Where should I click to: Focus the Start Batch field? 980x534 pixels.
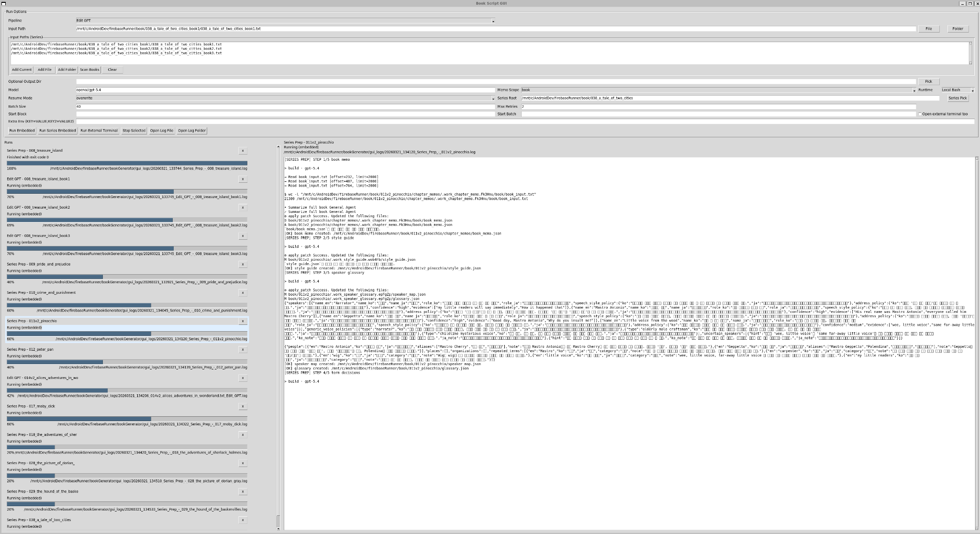718,114
